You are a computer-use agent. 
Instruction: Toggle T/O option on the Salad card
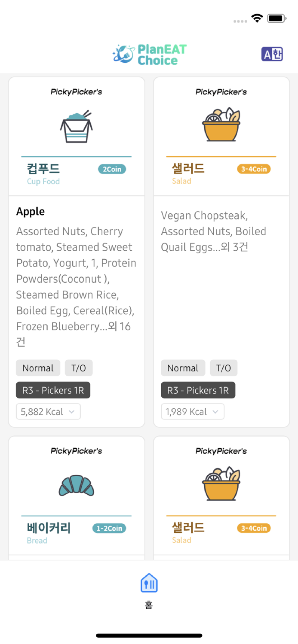coord(223,368)
